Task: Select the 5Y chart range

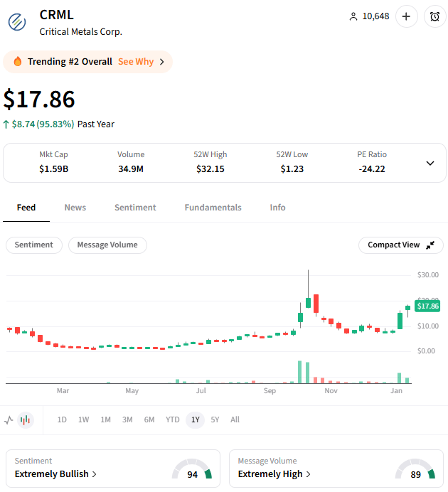Action: click(x=215, y=419)
